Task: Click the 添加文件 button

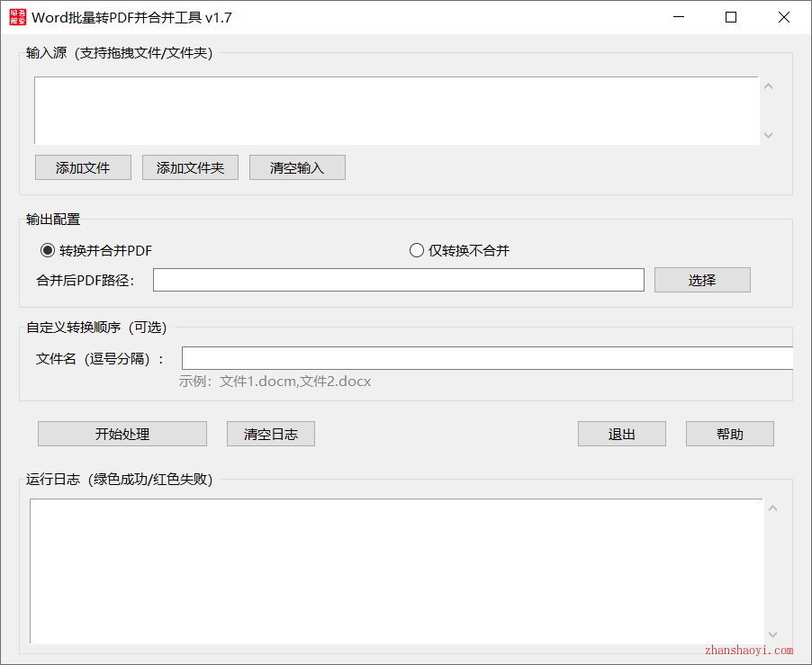Action: pyautogui.click(x=83, y=167)
